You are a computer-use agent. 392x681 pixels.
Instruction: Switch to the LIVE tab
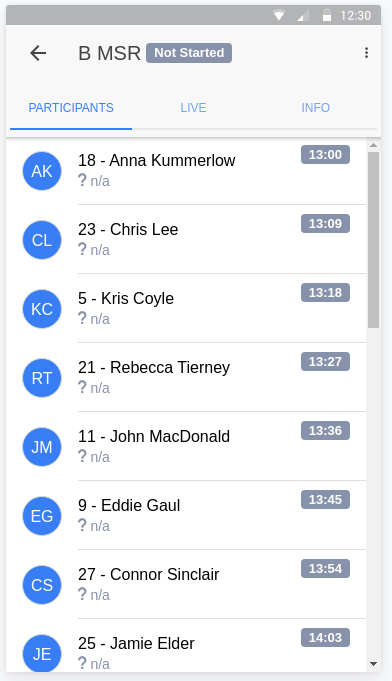coord(193,108)
